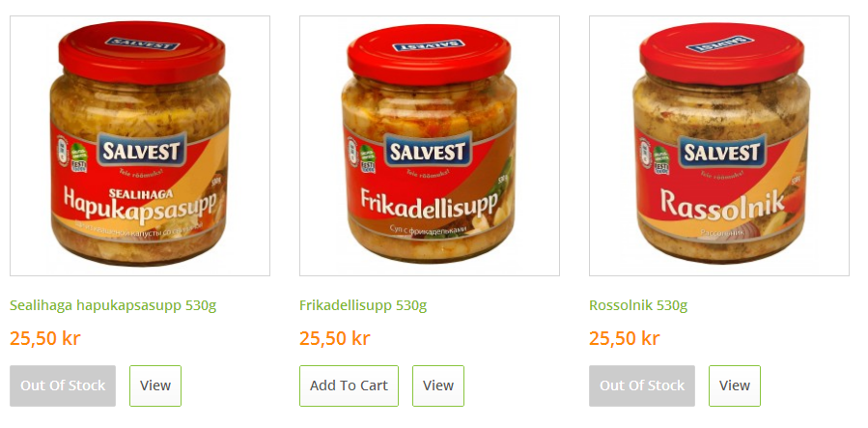Click the Salvest logo on Hapukapsasupp label
Viewport: 868px width, 428px height.
142,151
